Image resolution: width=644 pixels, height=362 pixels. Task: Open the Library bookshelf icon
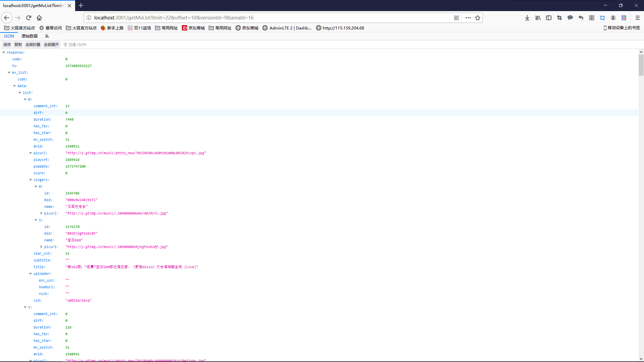tap(538, 18)
